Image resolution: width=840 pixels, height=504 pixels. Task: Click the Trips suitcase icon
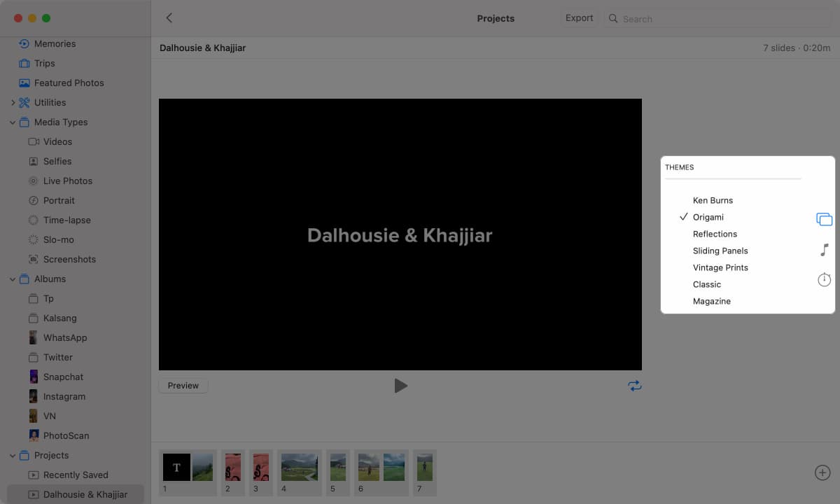click(x=24, y=63)
